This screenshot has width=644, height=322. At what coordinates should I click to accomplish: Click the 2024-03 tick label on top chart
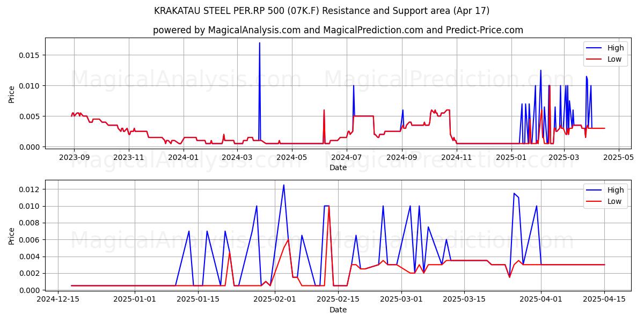[238, 157]
